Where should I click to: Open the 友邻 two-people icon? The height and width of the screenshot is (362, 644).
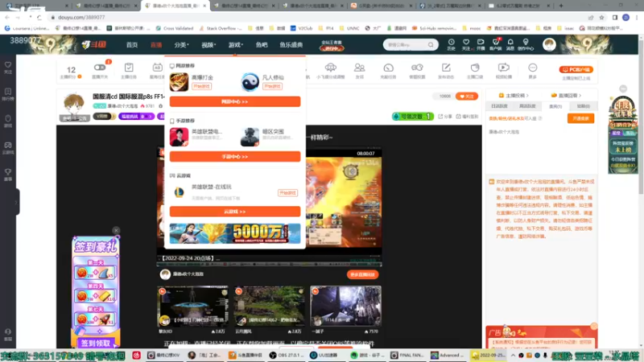(359, 70)
